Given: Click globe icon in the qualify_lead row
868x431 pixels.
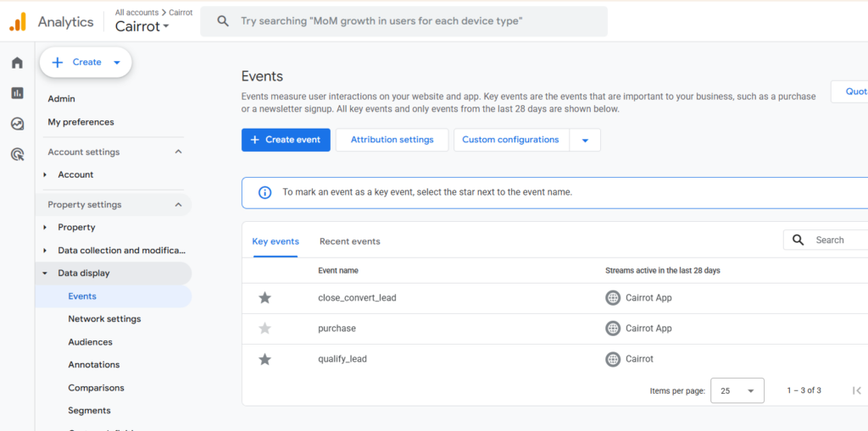Looking at the screenshot, I should pyautogui.click(x=613, y=359).
